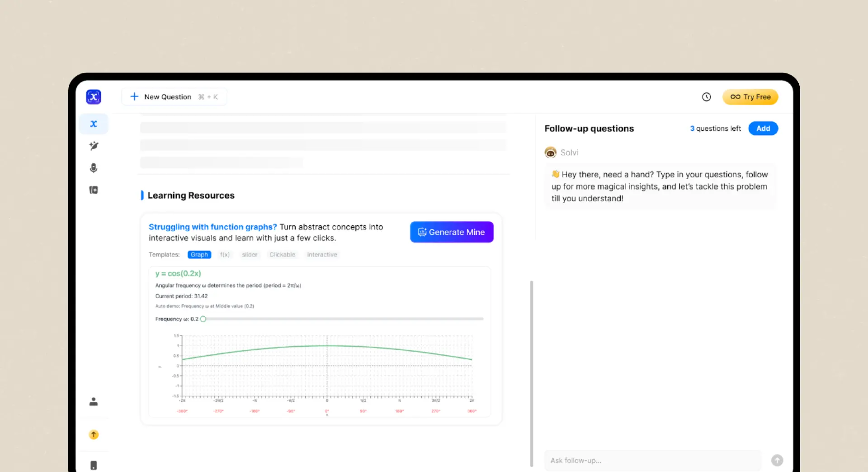The image size is (868, 472).
Task: Open the flashcards icon in the sidebar
Action: point(94,190)
